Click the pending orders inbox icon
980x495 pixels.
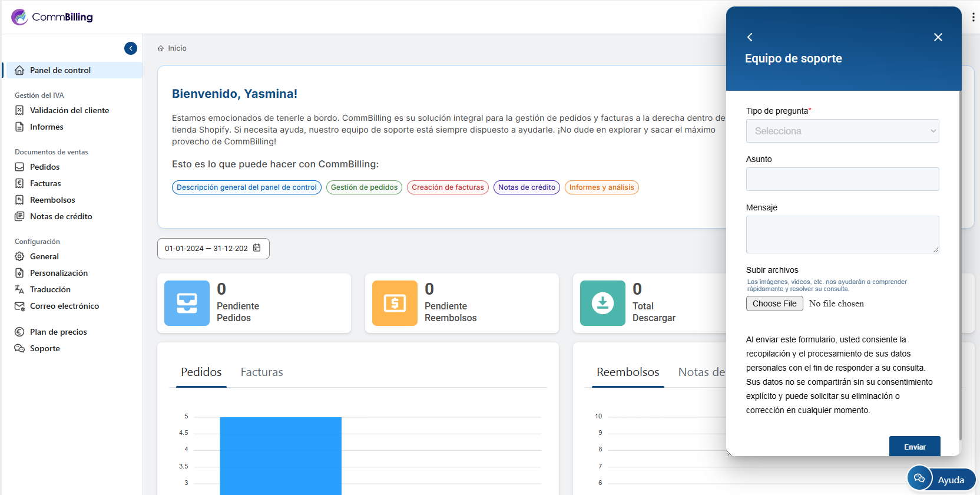187,303
